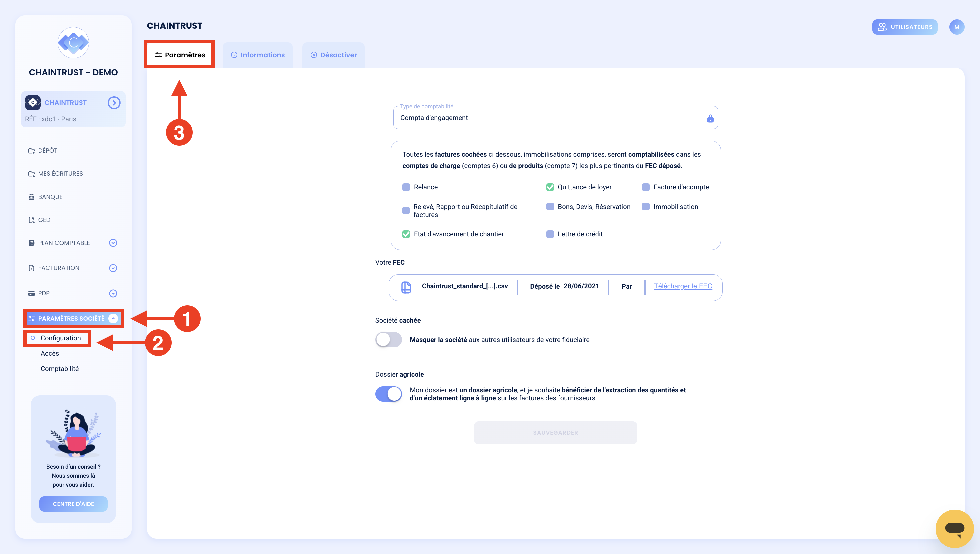Click the Informations tab info icon

[x=234, y=55]
